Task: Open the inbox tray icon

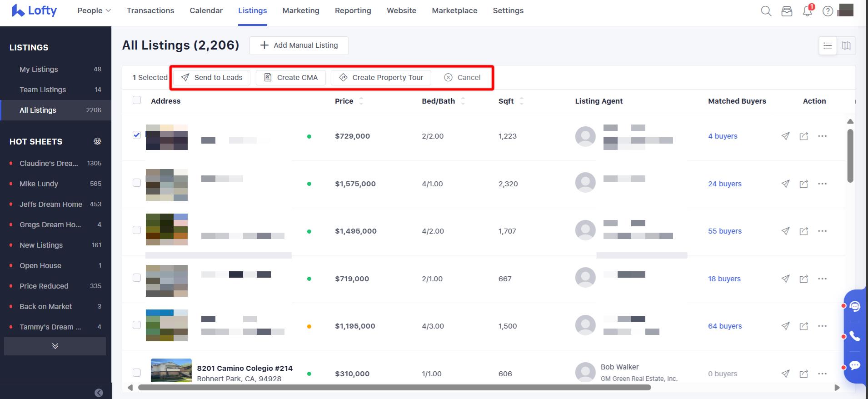Action: pos(787,11)
